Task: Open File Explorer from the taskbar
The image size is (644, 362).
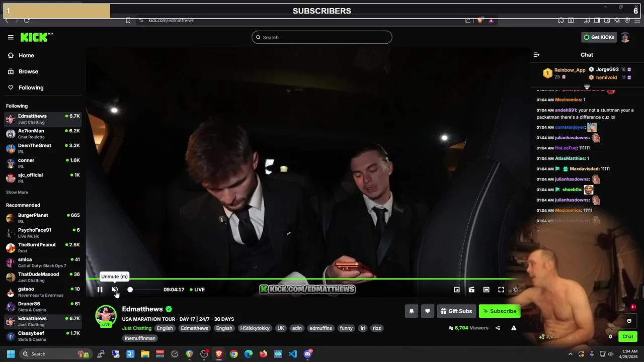Action: tap(145, 354)
